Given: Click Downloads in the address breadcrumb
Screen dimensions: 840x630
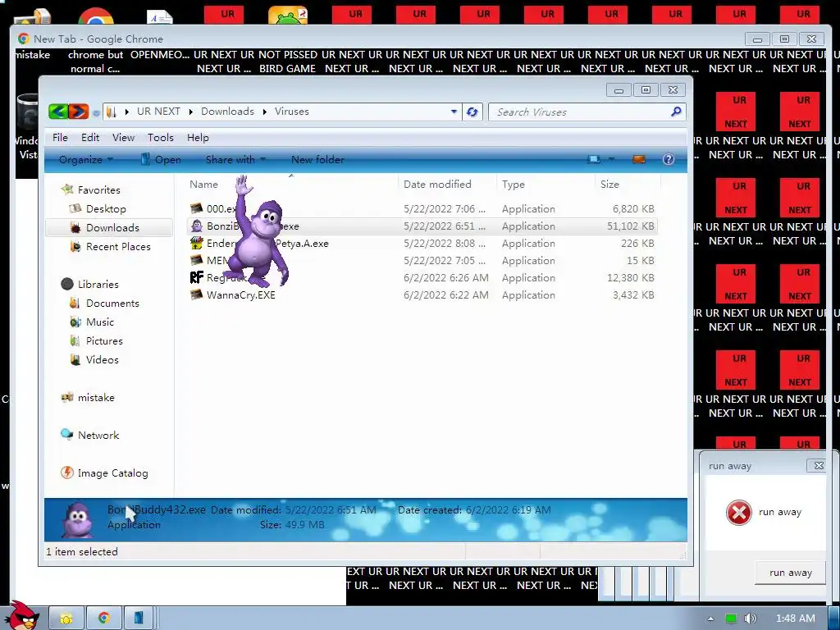Looking at the screenshot, I should pos(227,112).
